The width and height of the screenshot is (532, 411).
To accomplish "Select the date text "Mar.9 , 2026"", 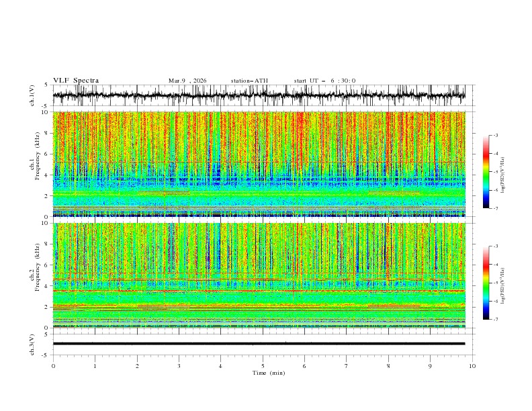I will (x=187, y=81).
